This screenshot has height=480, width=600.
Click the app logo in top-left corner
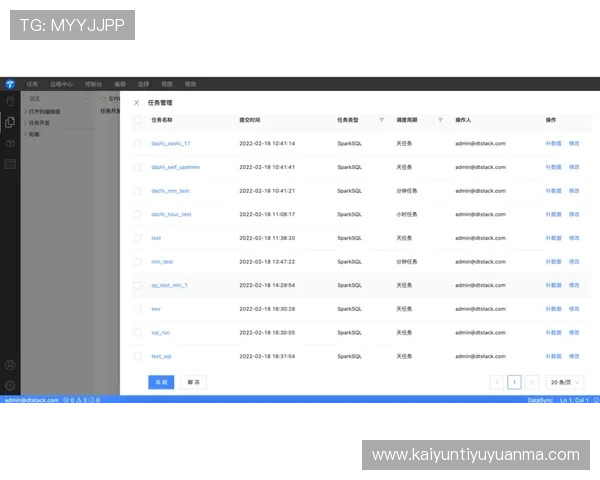10,84
